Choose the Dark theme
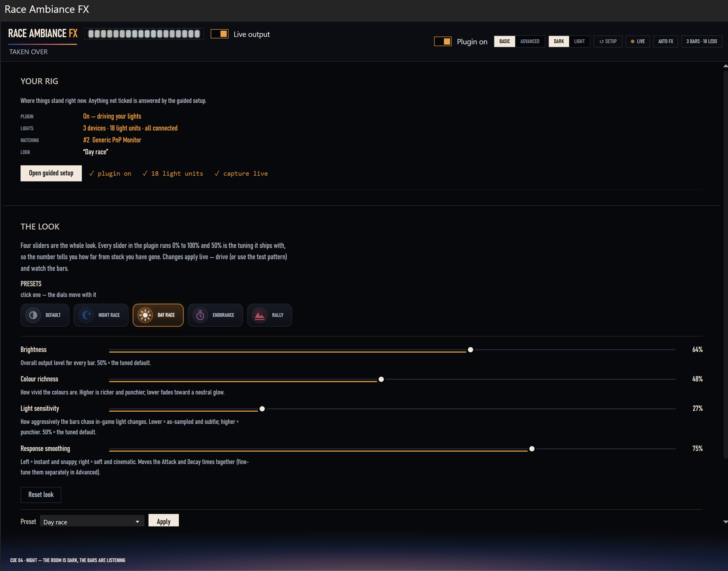 pyautogui.click(x=559, y=41)
